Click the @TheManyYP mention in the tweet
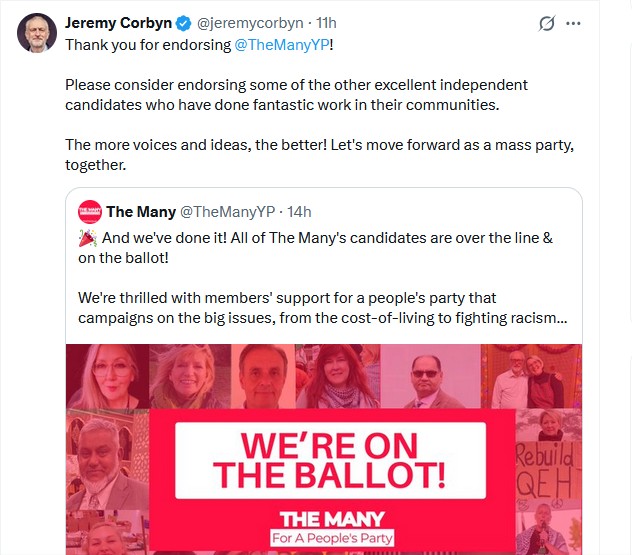Image resolution: width=632 pixels, height=555 pixels. [283, 45]
